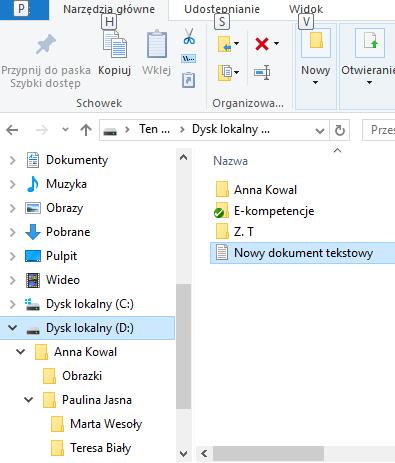Select E-kompetencje folder in file list
This screenshot has height=463, width=395.
coord(274,211)
